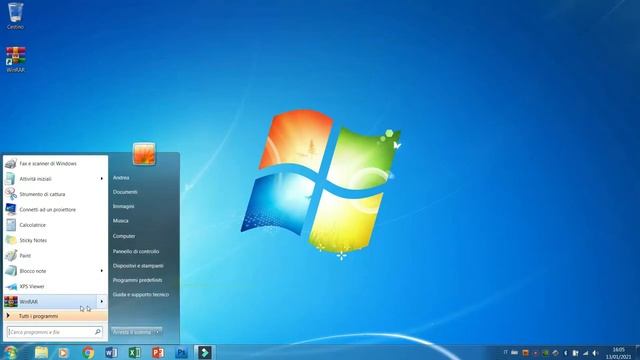Switch to Filmora in the taskbar
The width and height of the screenshot is (640, 360).
[x=204, y=352]
